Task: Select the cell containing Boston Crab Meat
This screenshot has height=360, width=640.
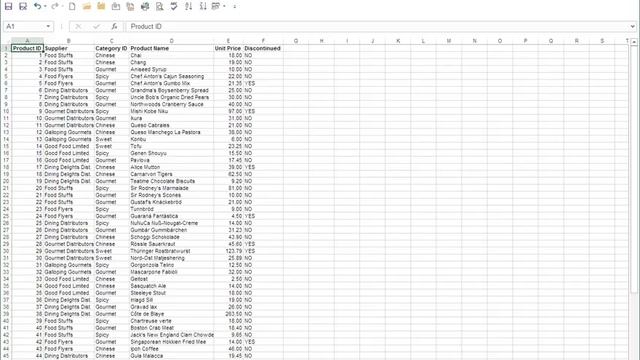Action: coord(171,328)
